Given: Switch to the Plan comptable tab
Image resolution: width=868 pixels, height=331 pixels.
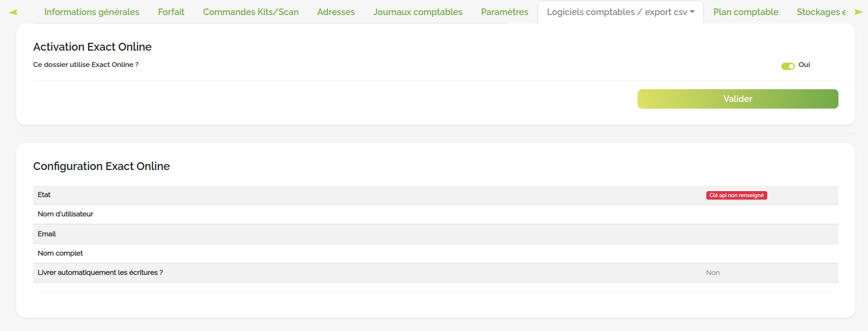Looking at the screenshot, I should pos(746,12).
